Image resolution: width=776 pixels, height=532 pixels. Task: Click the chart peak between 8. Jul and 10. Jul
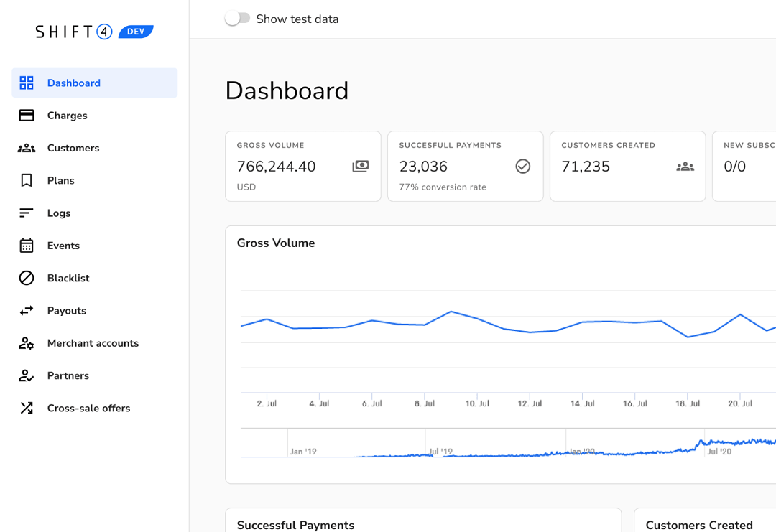(x=451, y=312)
